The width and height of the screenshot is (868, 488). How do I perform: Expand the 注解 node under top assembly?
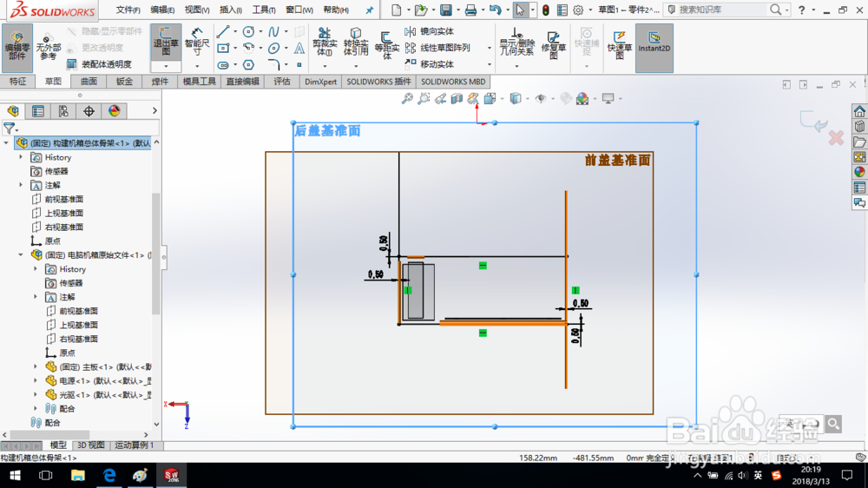pyautogui.click(x=21, y=185)
